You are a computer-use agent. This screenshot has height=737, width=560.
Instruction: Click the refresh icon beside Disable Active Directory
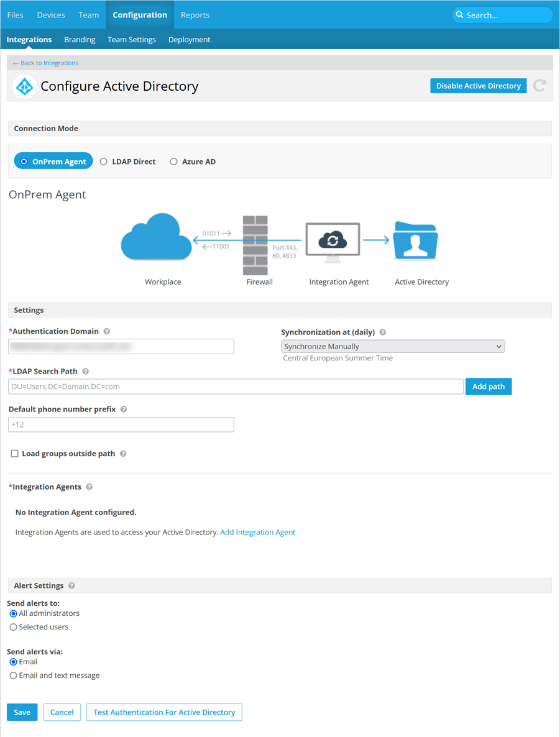click(539, 86)
